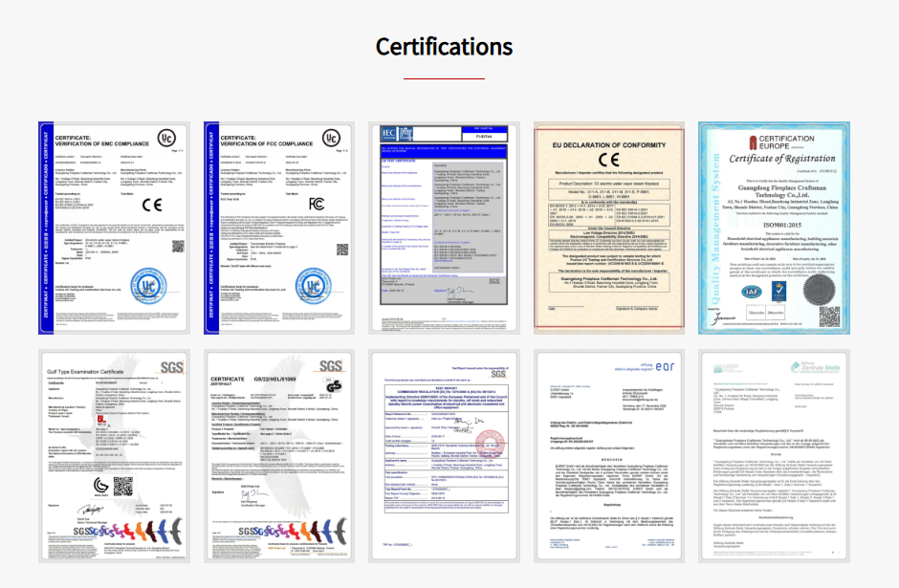Click the CE mark on EMC certificate
The height and width of the screenshot is (588, 899).
[153, 204]
